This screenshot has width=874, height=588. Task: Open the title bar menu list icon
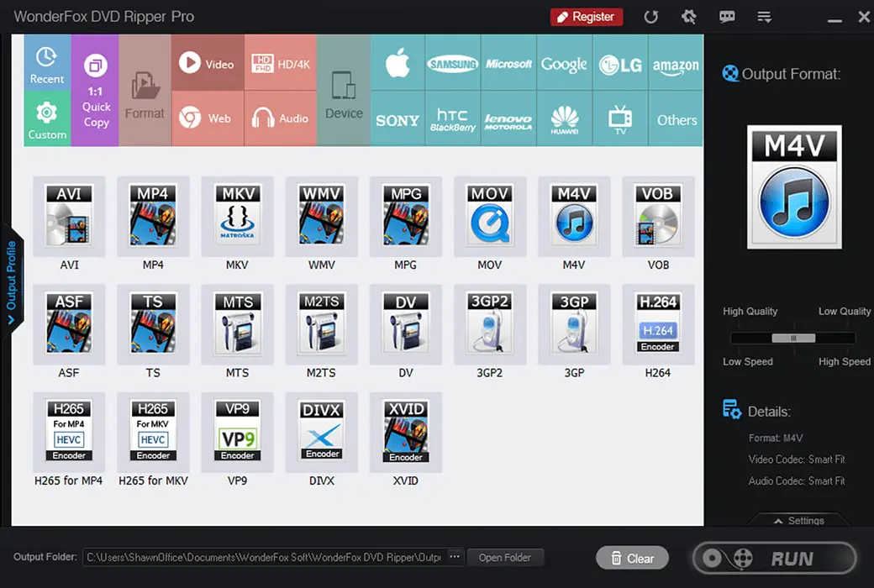click(x=764, y=17)
